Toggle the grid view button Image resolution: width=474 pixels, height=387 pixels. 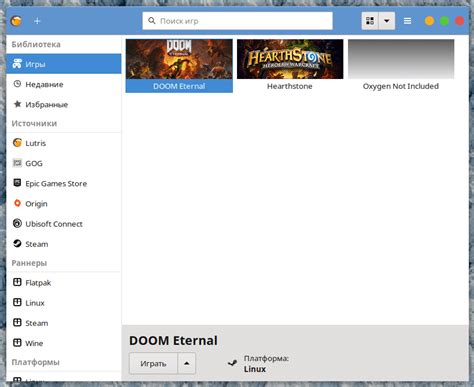tap(370, 21)
